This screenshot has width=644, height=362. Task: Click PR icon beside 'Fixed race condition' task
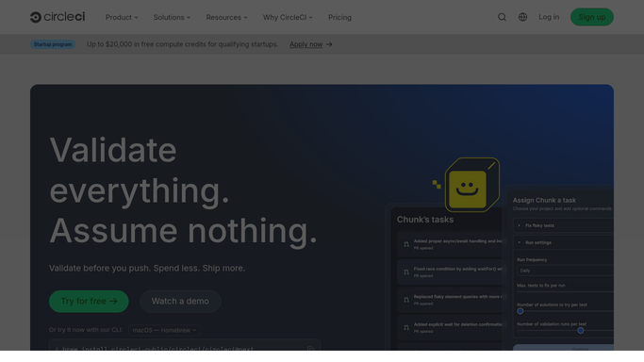[406, 272]
